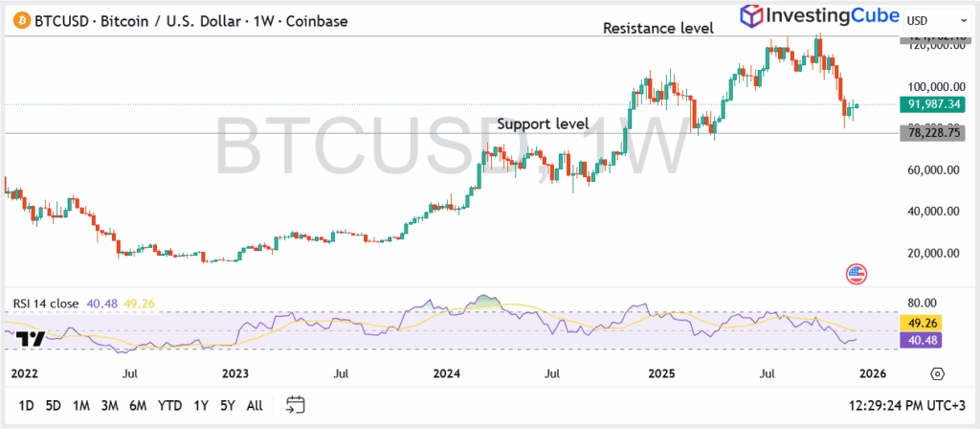Screen dimensions: 980x429
Task: Click the 91,987.34 current price label
Action: [x=935, y=104]
